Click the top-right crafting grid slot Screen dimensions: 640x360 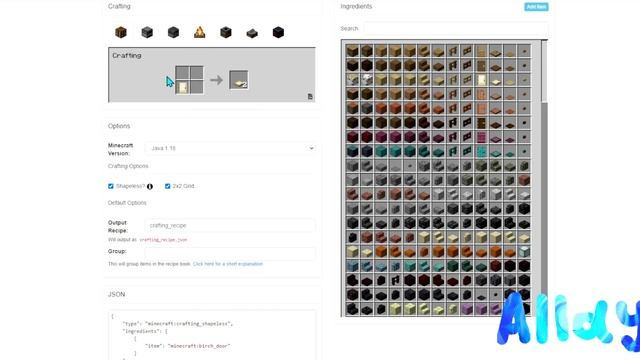coord(196,73)
